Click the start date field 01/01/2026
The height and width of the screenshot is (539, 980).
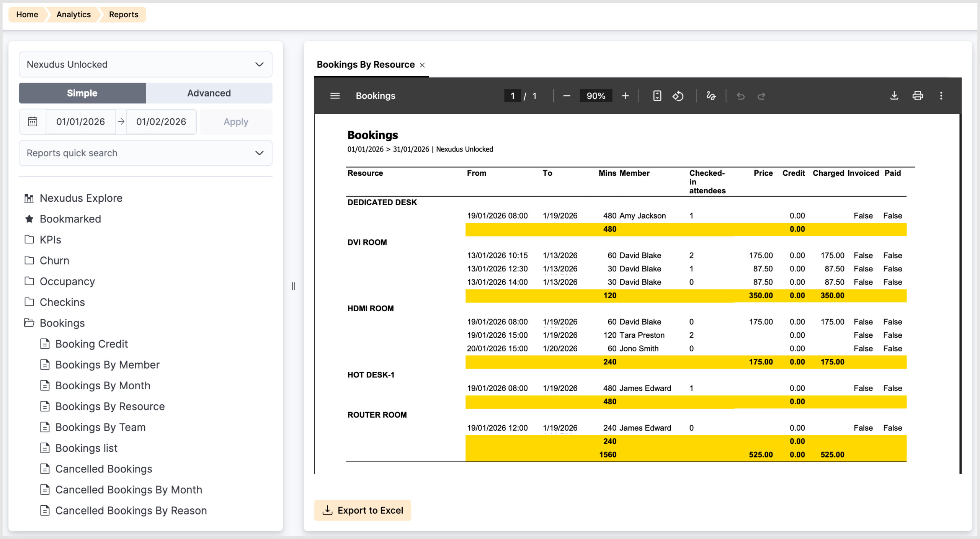click(x=80, y=122)
